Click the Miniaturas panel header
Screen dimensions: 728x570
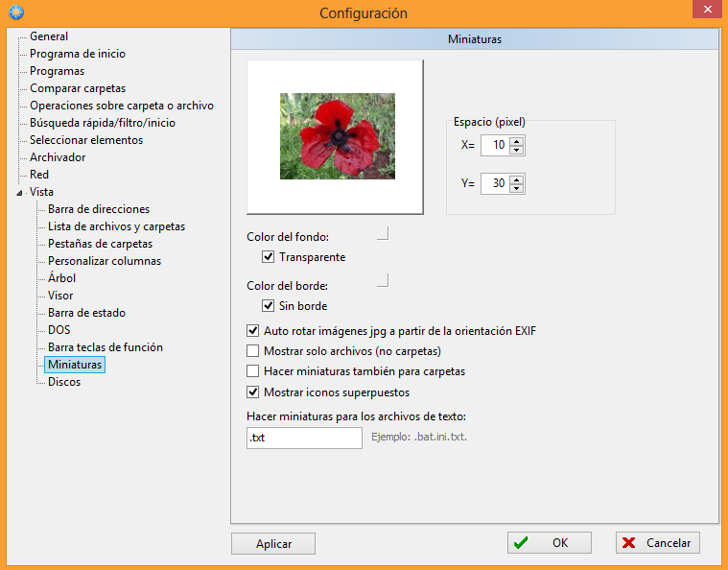pyautogui.click(x=475, y=39)
